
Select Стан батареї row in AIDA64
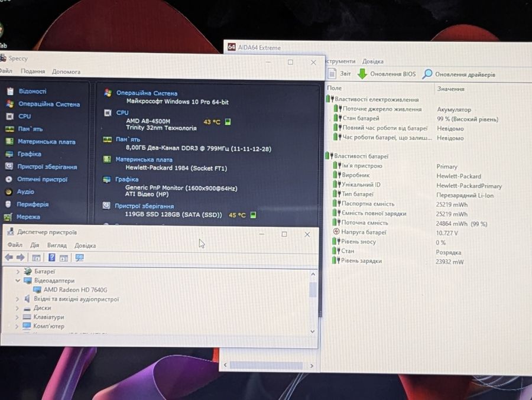[416, 119]
